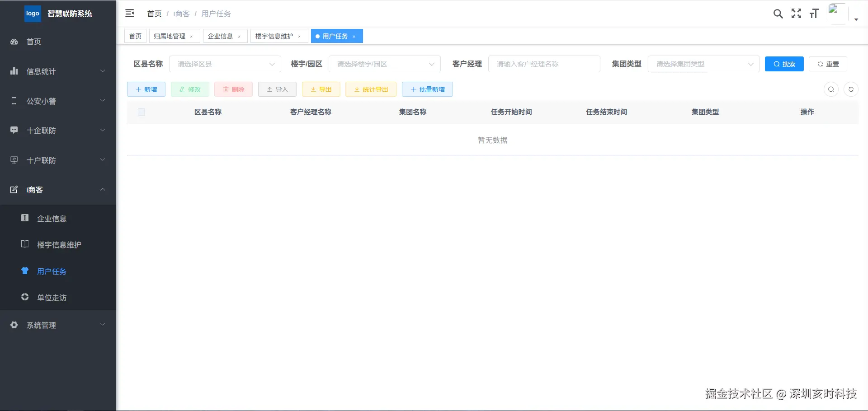This screenshot has width=868, height=411.
Task: Expand the 十户联防 sidebar menu
Action: pos(58,160)
